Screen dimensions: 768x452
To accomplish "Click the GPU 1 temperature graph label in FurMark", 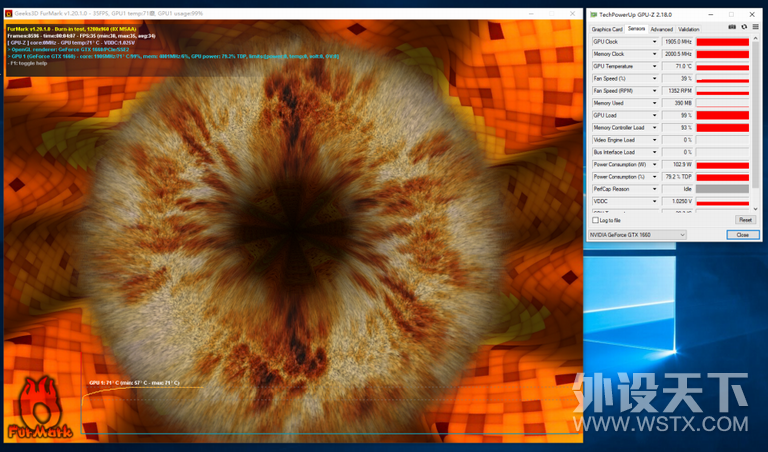I will 134,383.
